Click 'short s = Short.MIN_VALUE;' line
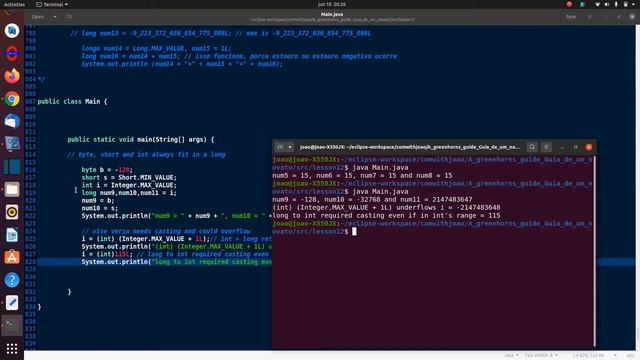This screenshot has width=640, height=360. coord(129,178)
